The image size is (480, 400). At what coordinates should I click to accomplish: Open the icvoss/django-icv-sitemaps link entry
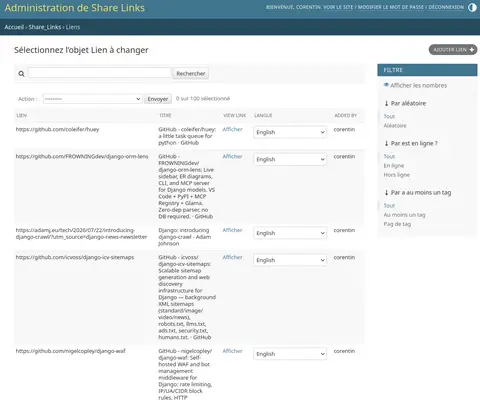(75, 257)
